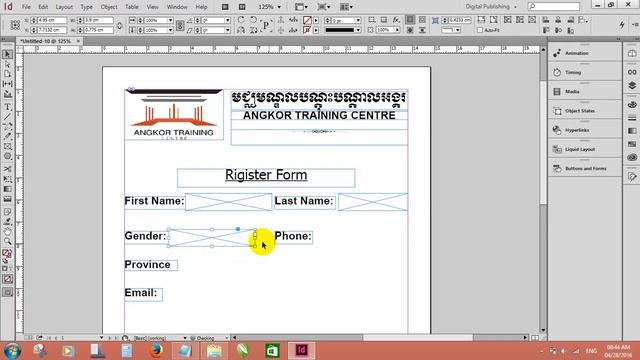This screenshot has width=640, height=360.
Task: Open the Media panel
Action: point(585,91)
